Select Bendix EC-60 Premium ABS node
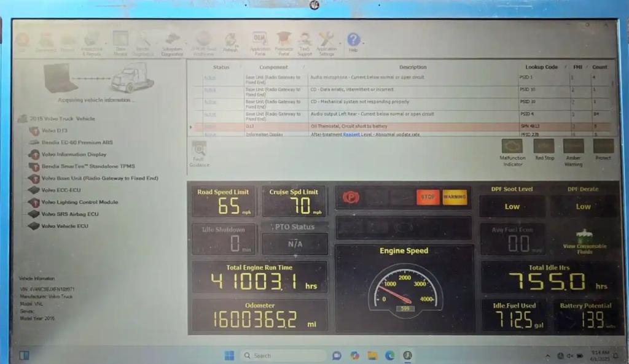 tap(77, 142)
